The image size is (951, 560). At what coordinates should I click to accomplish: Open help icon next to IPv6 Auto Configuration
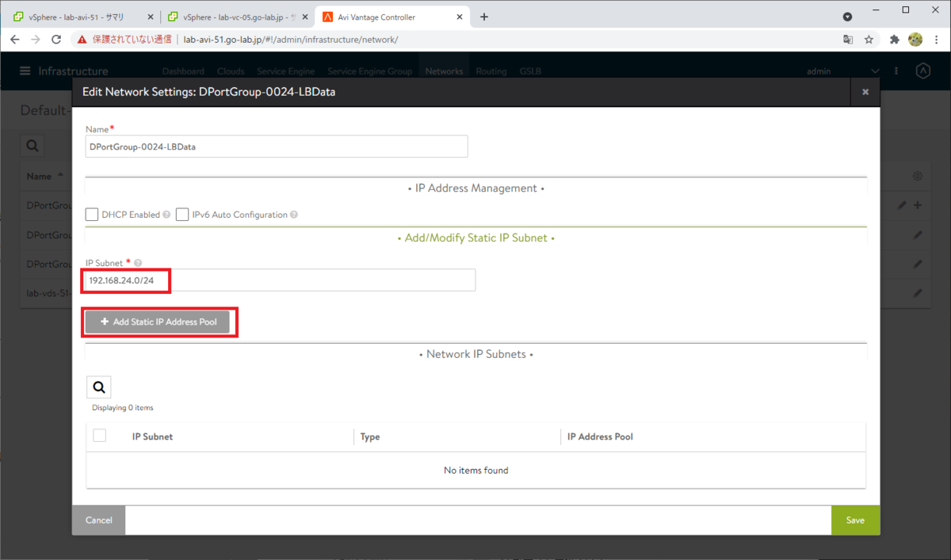[294, 215]
